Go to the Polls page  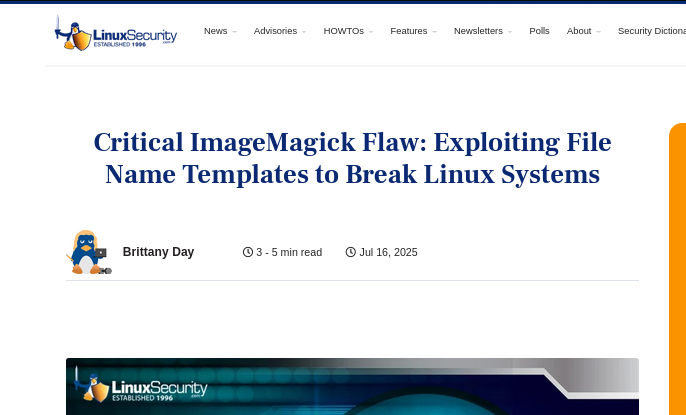pyautogui.click(x=539, y=31)
